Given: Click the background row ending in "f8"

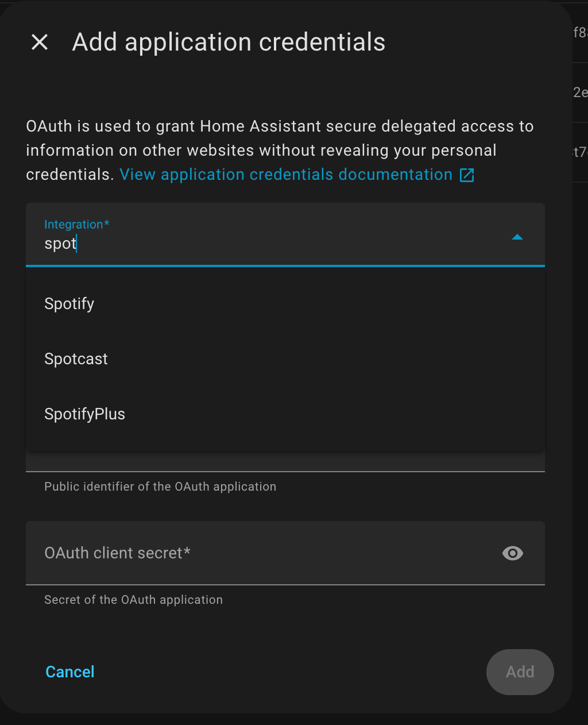Looking at the screenshot, I should point(580,33).
